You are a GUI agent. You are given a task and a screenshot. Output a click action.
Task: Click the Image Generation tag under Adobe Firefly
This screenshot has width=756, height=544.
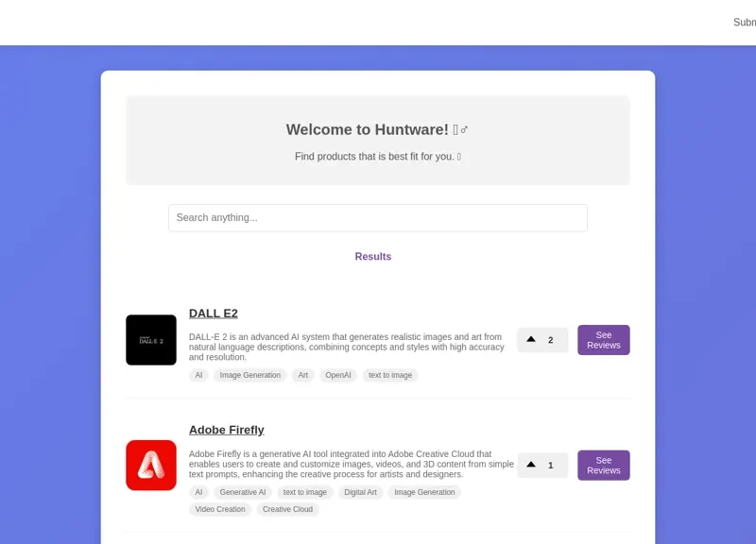[424, 492]
